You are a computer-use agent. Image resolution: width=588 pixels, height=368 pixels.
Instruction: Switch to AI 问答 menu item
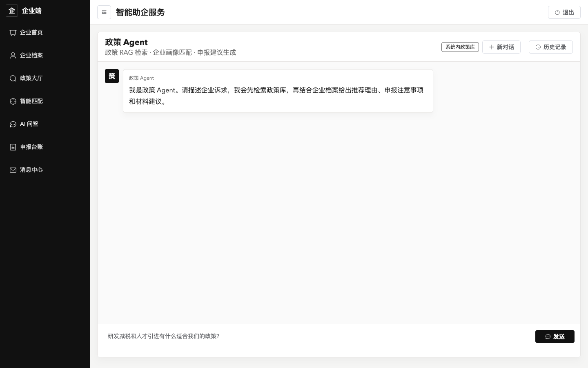tap(45, 124)
